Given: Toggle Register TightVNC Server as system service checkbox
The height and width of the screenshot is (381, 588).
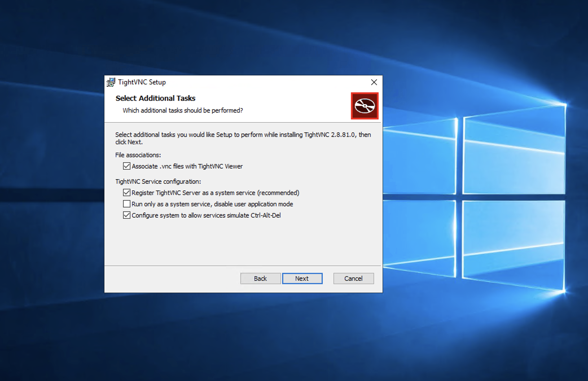Looking at the screenshot, I should pyautogui.click(x=126, y=192).
